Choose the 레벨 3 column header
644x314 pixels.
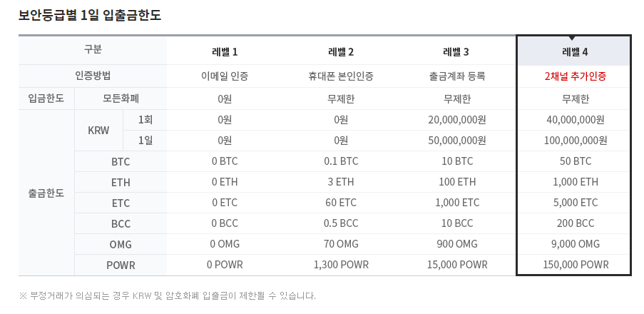[456, 51]
